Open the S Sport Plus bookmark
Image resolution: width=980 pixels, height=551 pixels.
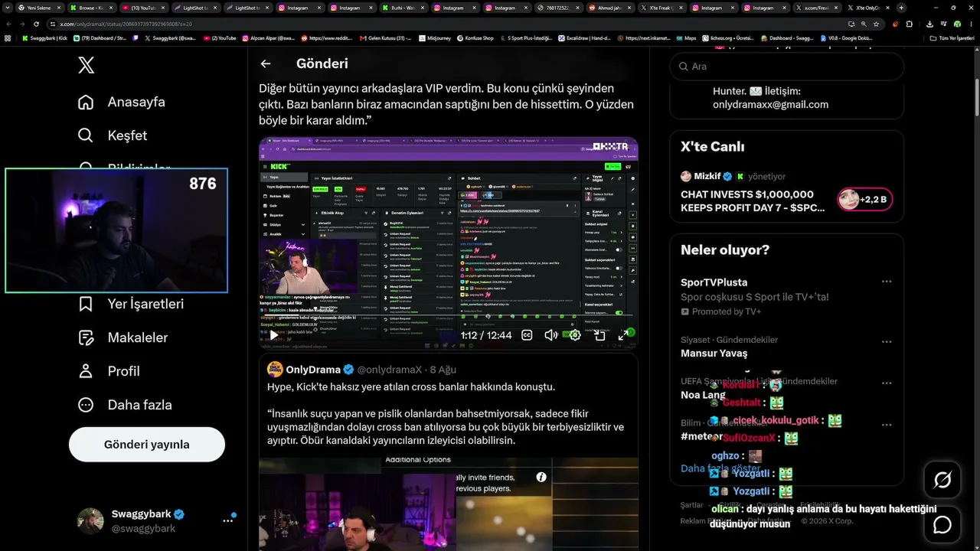524,37
